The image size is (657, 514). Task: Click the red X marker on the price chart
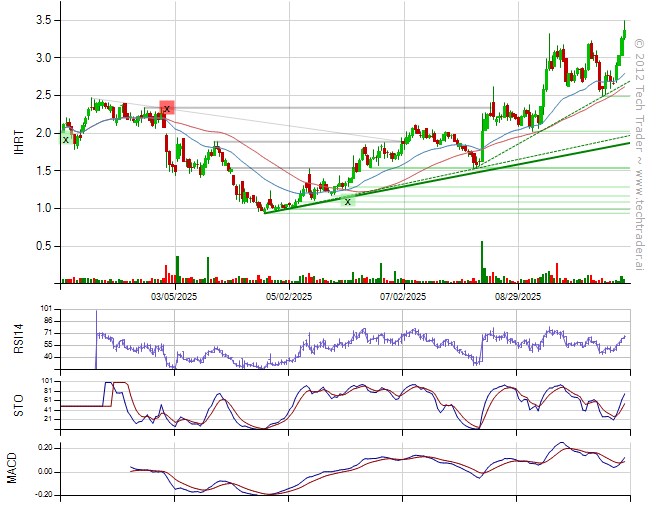166,108
